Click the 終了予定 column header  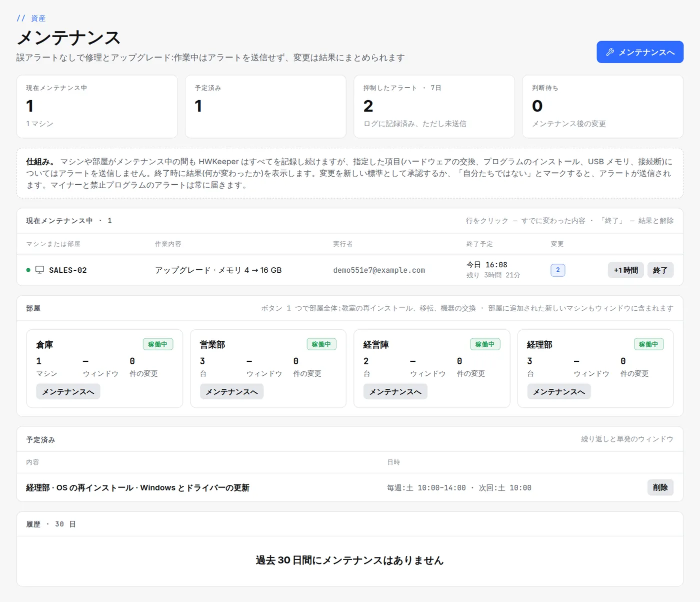pos(479,244)
